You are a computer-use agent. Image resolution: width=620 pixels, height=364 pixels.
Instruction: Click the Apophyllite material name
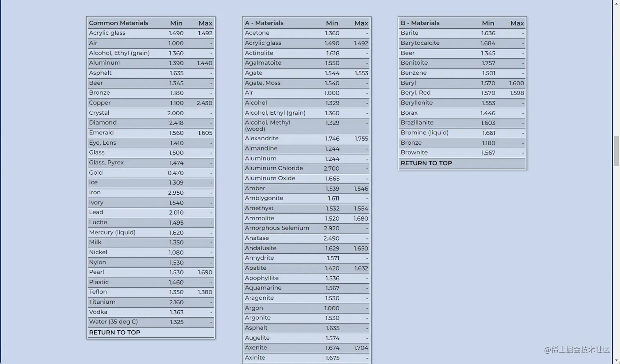(262, 278)
